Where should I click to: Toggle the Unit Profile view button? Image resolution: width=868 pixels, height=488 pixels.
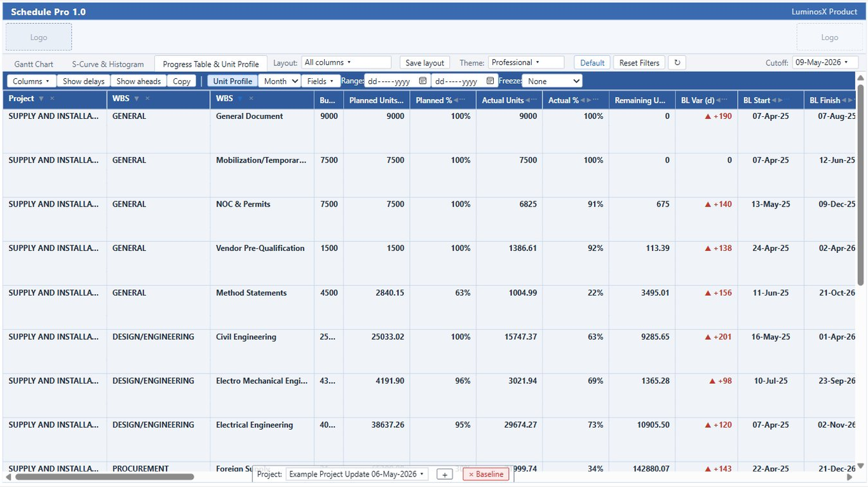point(233,81)
